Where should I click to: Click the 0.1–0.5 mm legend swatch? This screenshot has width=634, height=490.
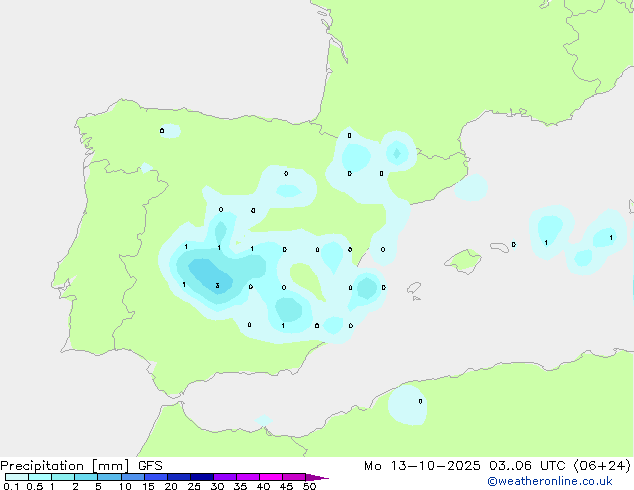click(x=17, y=477)
